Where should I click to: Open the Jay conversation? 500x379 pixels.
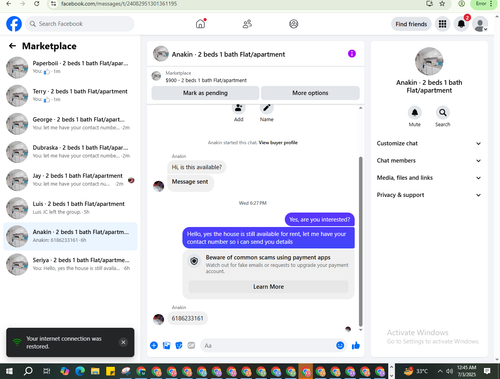[x=70, y=180]
